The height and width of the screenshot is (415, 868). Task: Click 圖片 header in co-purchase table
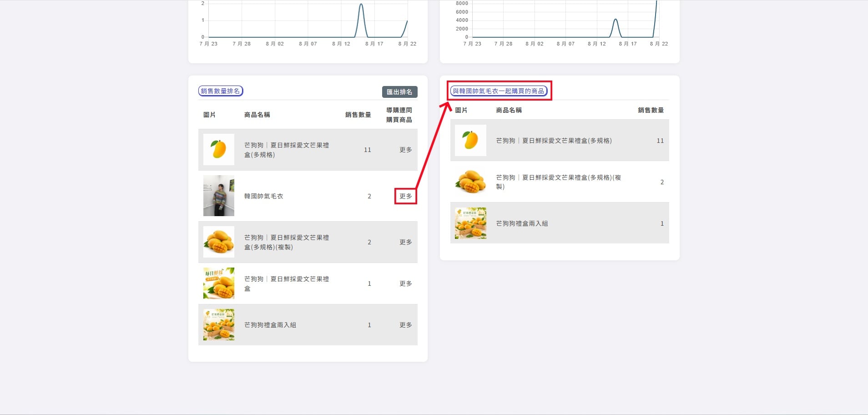pyautogui.click(x=461, y=110)
